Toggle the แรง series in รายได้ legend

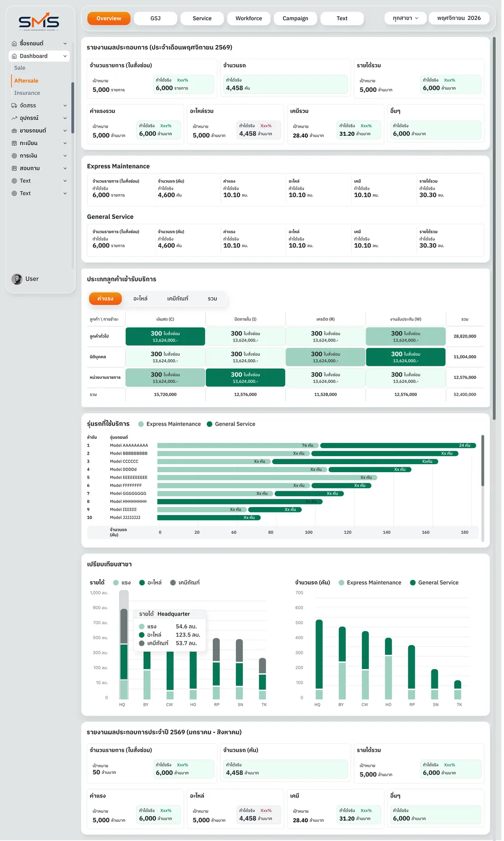(122, 583)
